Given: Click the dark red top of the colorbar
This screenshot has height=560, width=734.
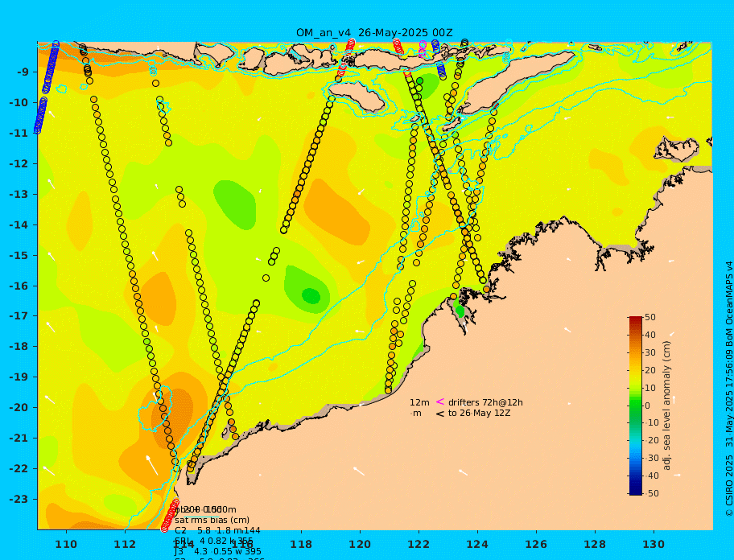Looking at the screenshot, I should tap(636, 319).
